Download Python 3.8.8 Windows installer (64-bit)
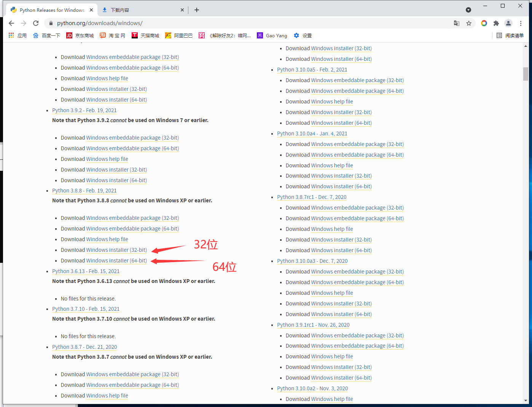 pos(116,261)
